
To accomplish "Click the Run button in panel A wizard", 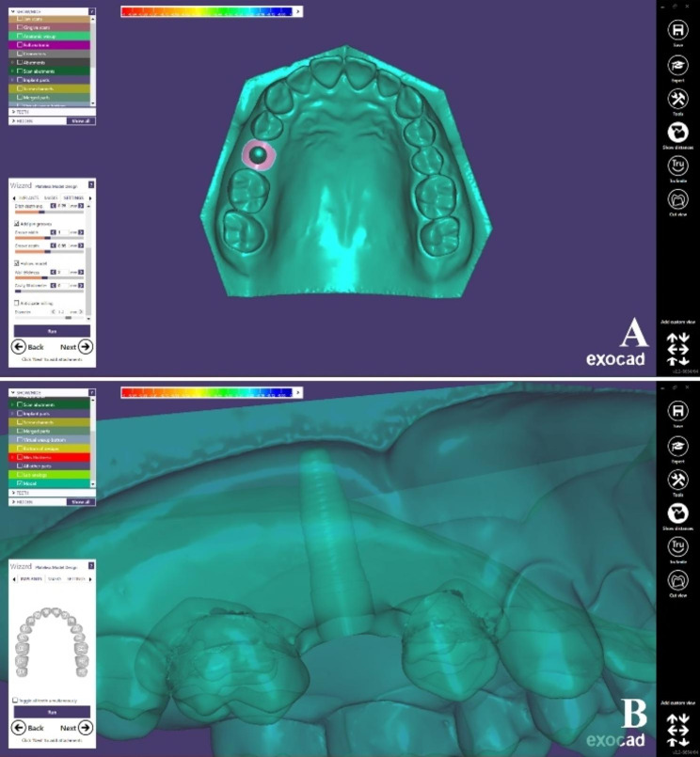I will (52, 331).
